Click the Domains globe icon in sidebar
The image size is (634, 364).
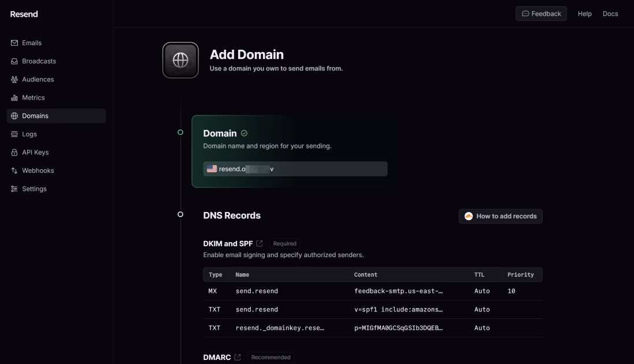(14, 116)
